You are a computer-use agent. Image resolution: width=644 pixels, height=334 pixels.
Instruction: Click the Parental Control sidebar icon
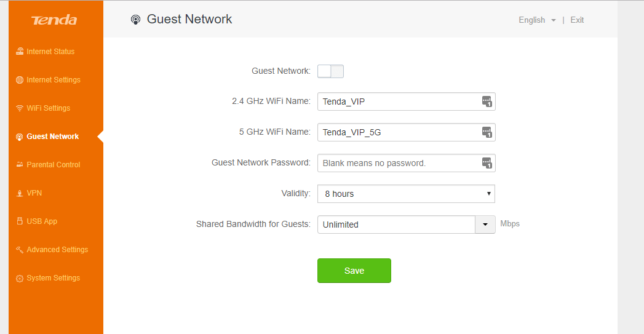coord(20,165)
